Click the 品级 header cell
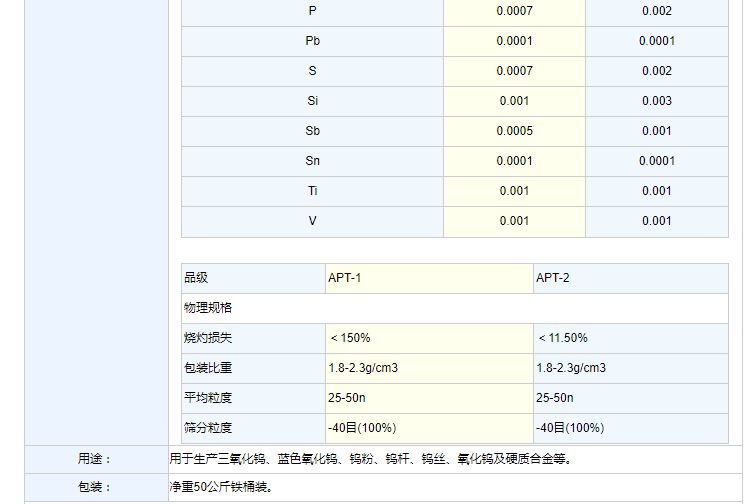752x504 pixels. coord(196,278)
